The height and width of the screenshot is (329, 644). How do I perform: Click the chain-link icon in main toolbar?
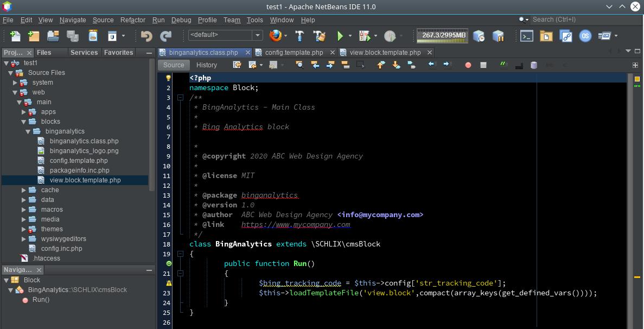pos(566,36)
